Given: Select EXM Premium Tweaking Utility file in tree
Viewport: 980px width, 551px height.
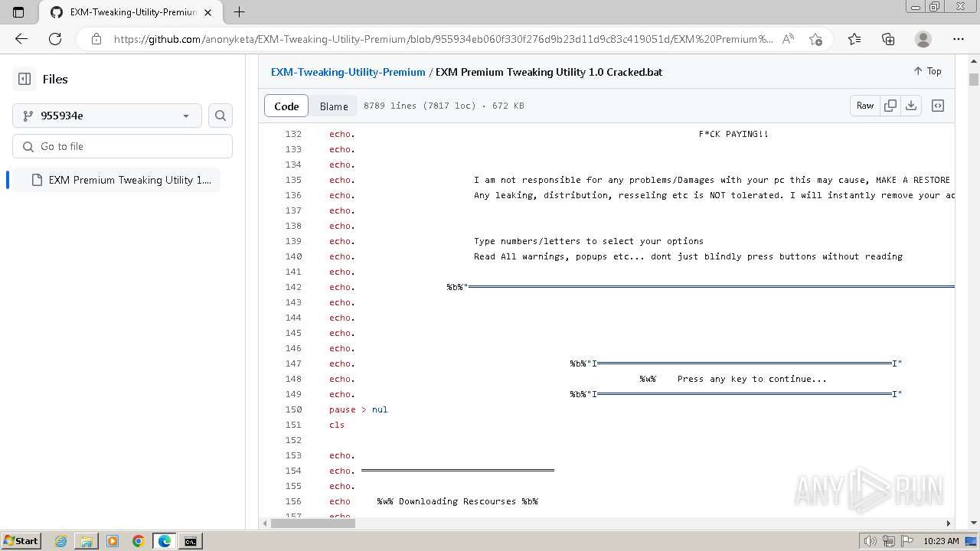Looking at the screenshot, I should pos(116,180).
